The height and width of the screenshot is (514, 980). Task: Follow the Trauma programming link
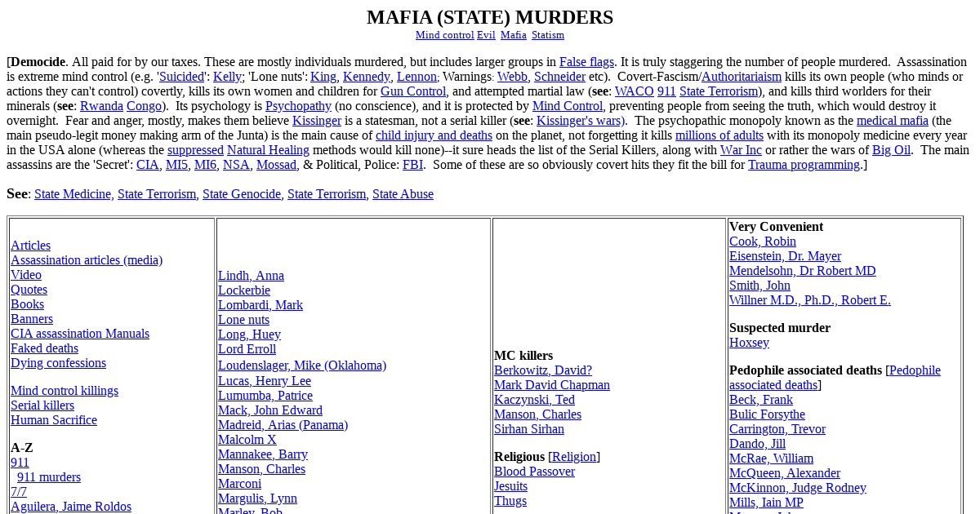804,165
